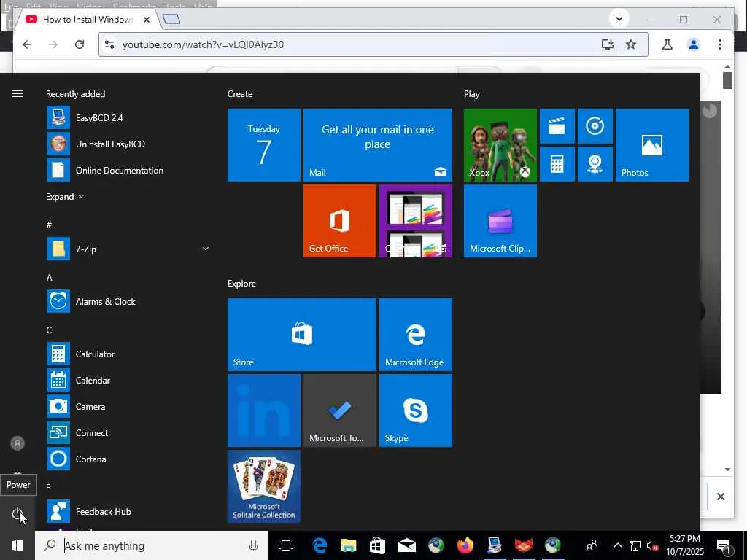
Task: Open the Chrome profile avatar
Action: (x=694, y=44)
